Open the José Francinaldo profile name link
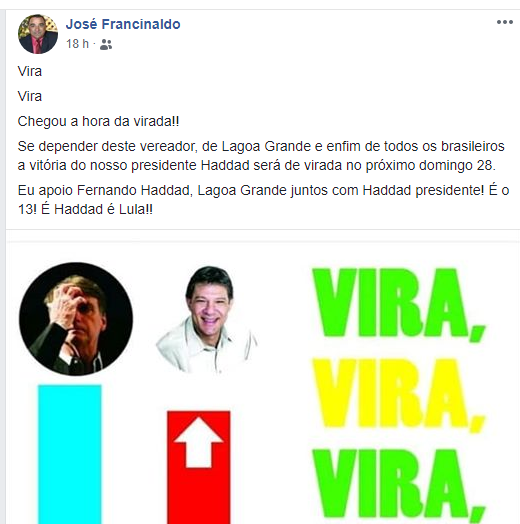 click(x=123, y=24)
